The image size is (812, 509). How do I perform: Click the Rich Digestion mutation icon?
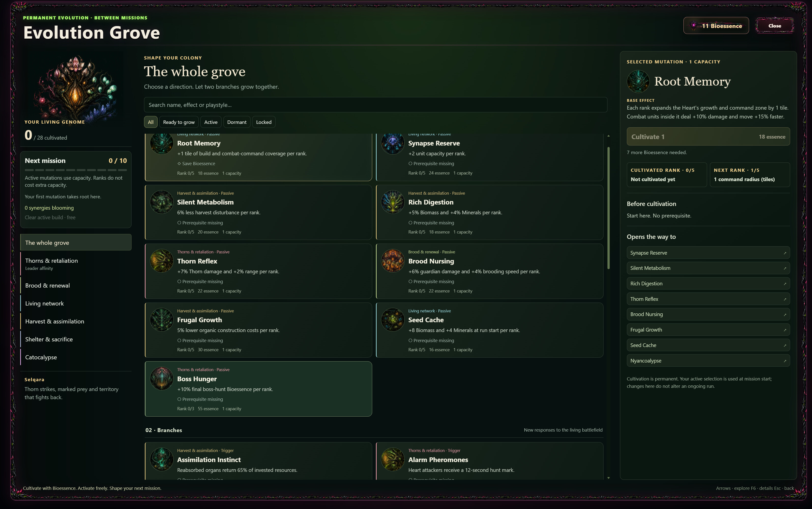[393, 202]
